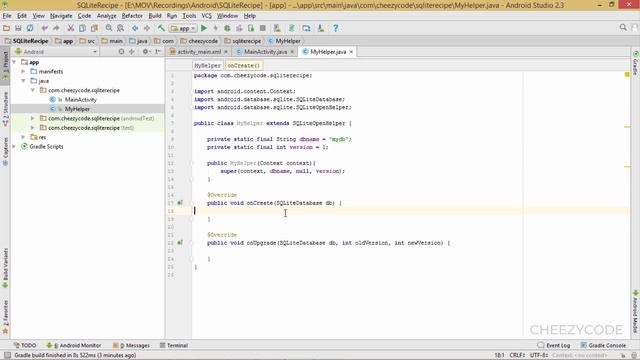The height and width of the screenshot is (360, 640).
Task: Click the override gutter icon beside onUpgrade
Action: click(x=180, y=243)
